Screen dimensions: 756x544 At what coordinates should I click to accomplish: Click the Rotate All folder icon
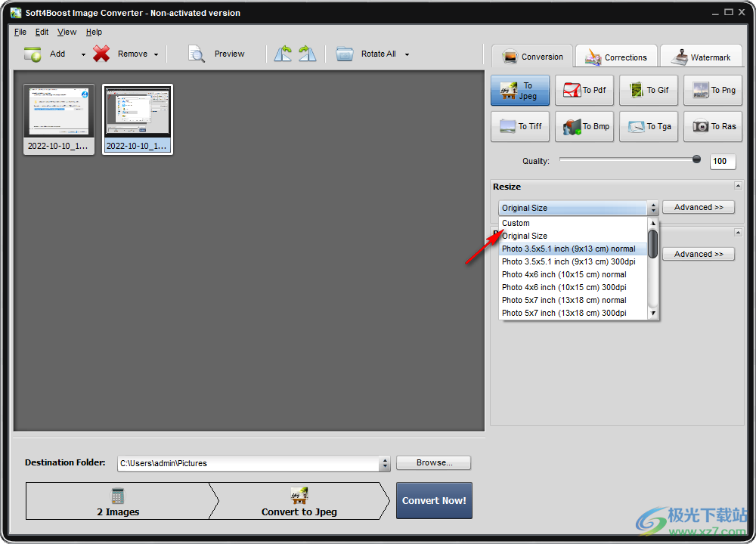pos(344,54)
